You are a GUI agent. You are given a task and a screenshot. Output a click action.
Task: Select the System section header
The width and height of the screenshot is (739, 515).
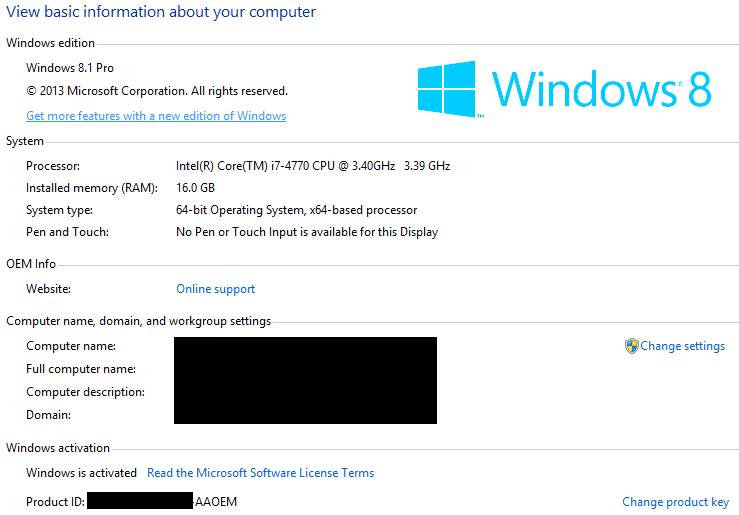point(25,141)
